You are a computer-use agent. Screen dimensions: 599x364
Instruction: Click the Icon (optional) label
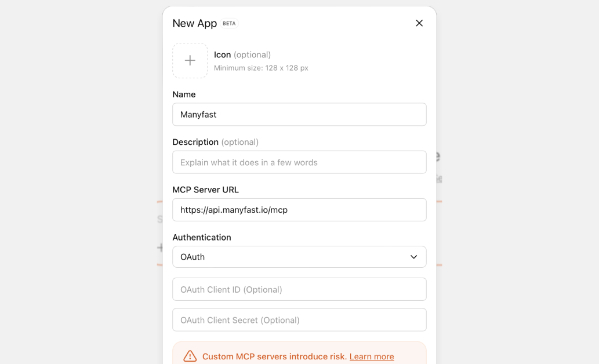[x=242, y=54]
